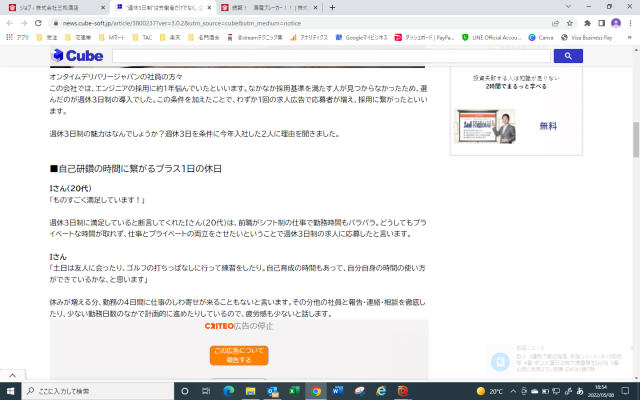This screenshot has height=400, width=640.
Task: Open the ダッシュボード PayPay bookmark
Action: pyautogui.click(x=424, y=38)
